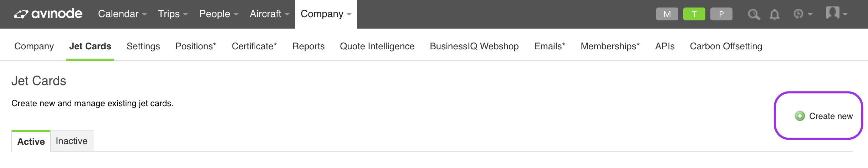Toggle the P mode badge
Image resolution: width=868 pixels, height=168 pixels.
coord(721,14)
